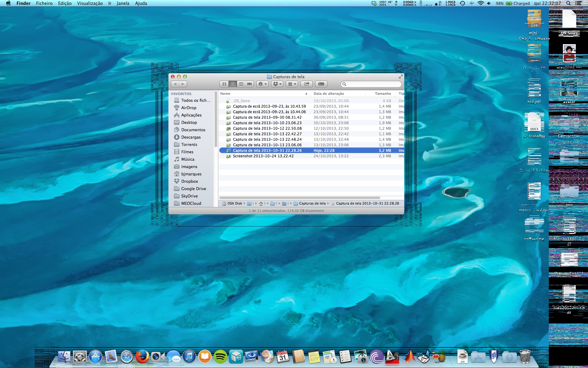Open Spotify from the Dock
The width and height of the screenshot is (588, 368).
pos(220,357)
